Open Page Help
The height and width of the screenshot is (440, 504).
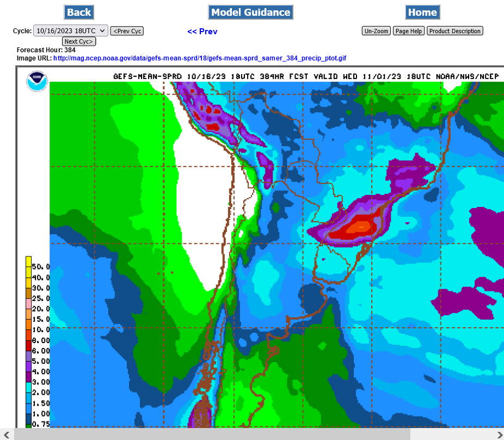[x=409, y=31]
